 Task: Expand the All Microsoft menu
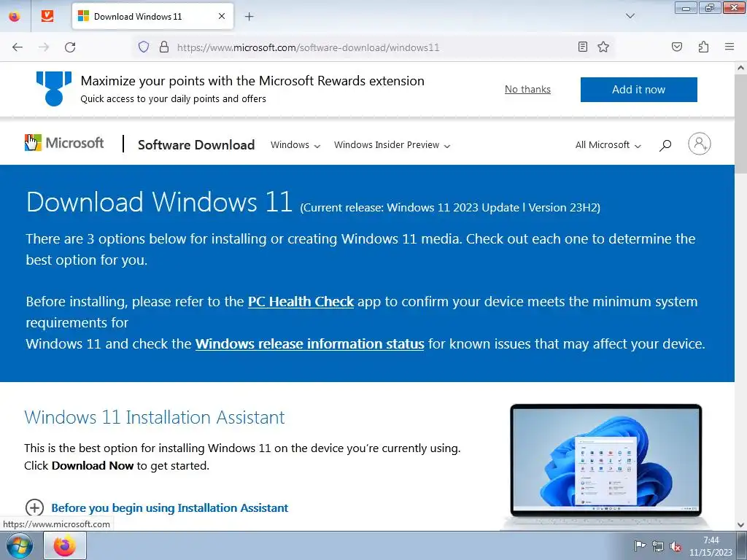point(608,145)
